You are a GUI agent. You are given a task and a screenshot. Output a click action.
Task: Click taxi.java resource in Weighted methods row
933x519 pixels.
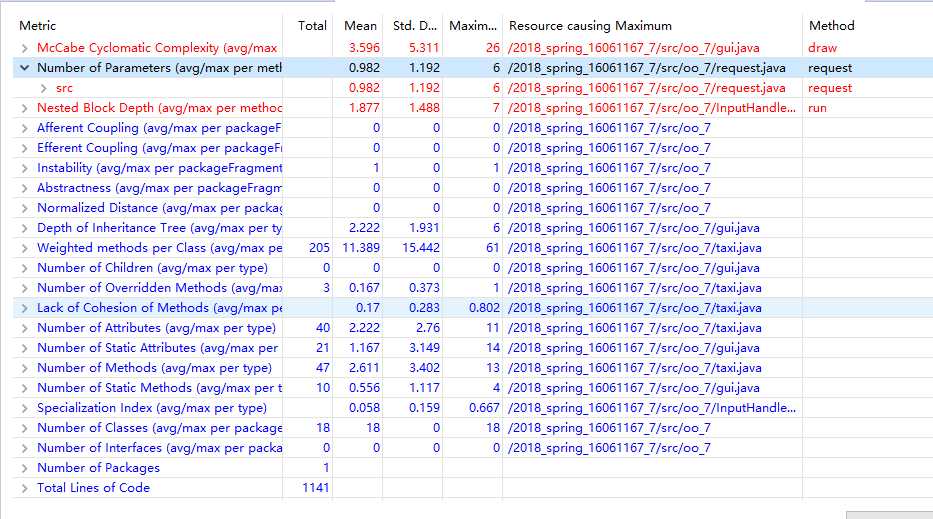pos(634,248)
